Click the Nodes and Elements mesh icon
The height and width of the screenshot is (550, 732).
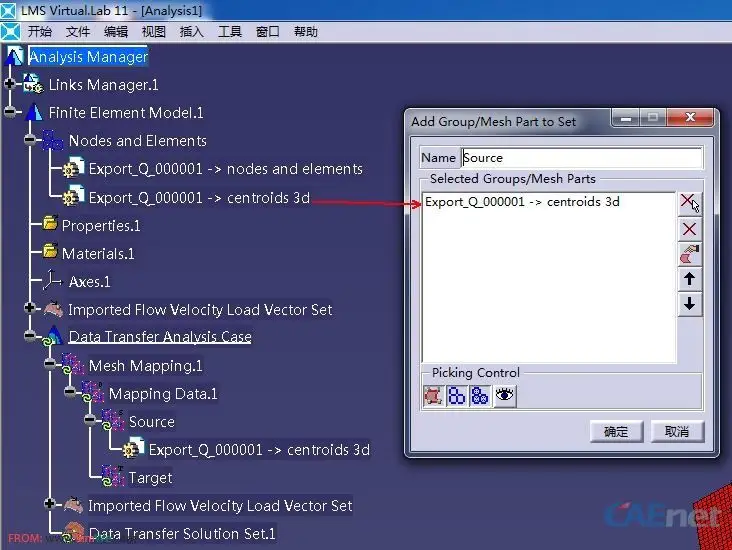coord(52,141)
